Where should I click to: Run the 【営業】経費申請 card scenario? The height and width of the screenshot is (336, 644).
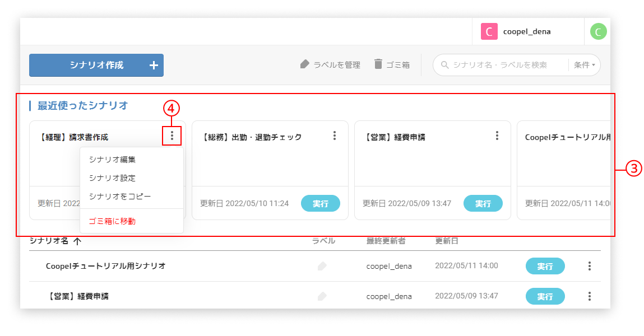tap(483, 203)
